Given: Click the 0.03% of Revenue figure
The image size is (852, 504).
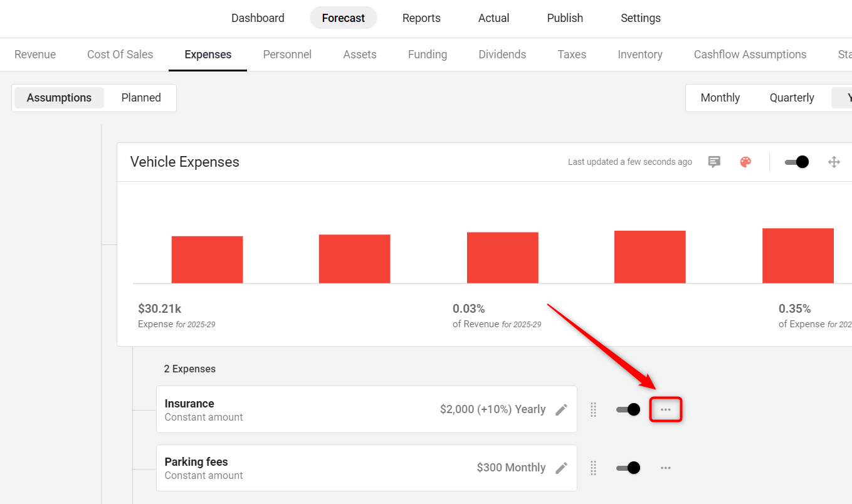Looking at the screenshot, I should 469,308.
